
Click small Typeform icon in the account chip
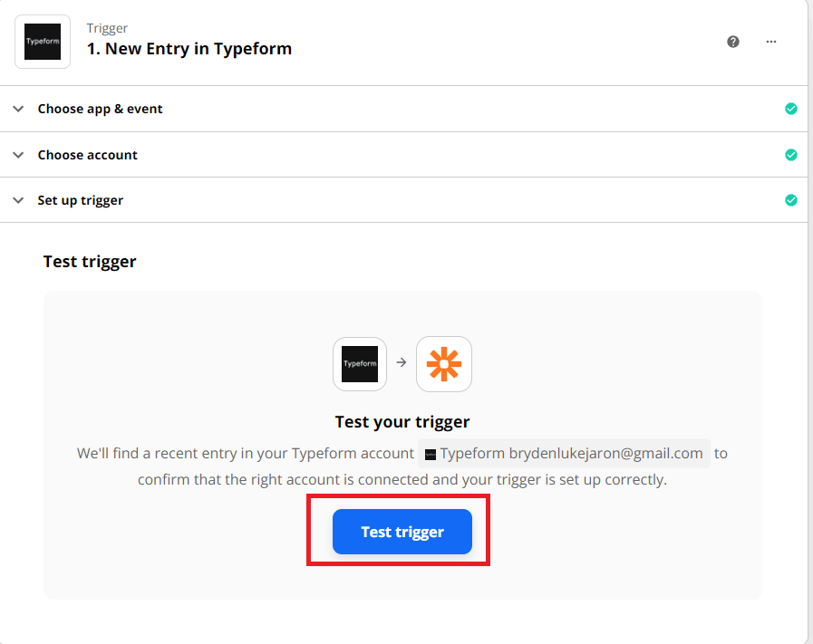click(431, 454)
